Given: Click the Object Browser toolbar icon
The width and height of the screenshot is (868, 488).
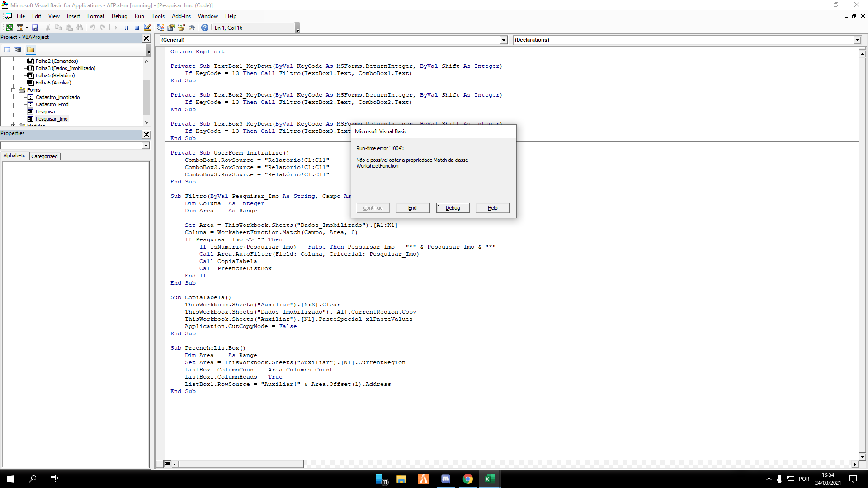Looking at the screenshot, I should [x=181, y=28].
